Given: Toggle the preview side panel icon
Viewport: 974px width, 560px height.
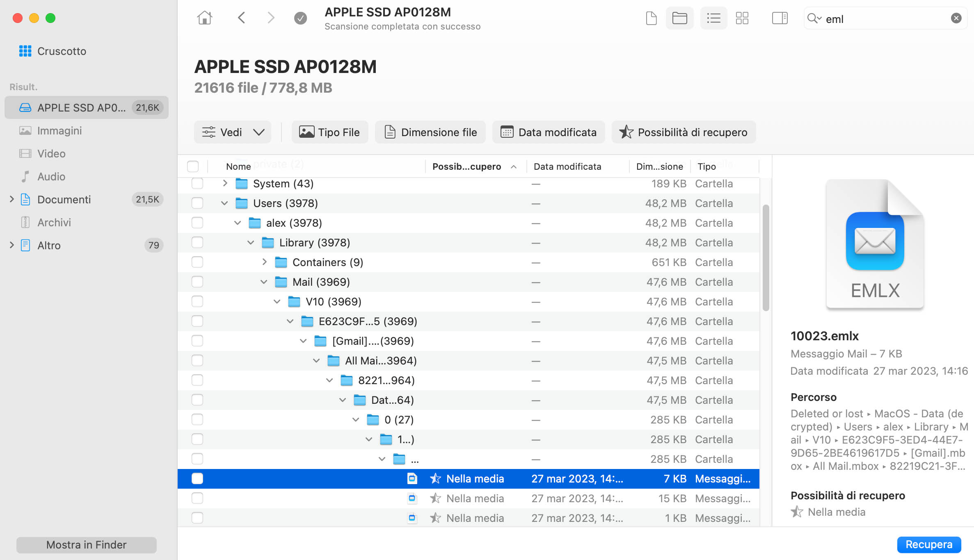Looking at the screenshot, I should point(780,18).
